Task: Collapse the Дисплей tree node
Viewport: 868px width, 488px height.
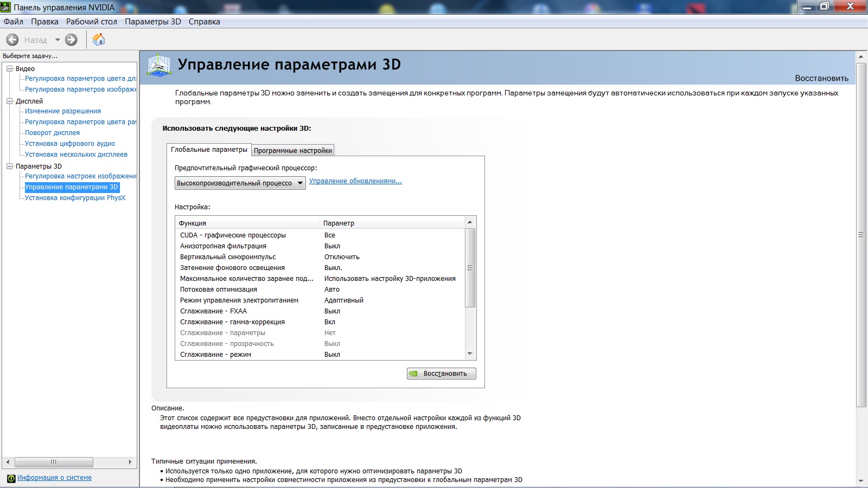Action: point(9,101)
